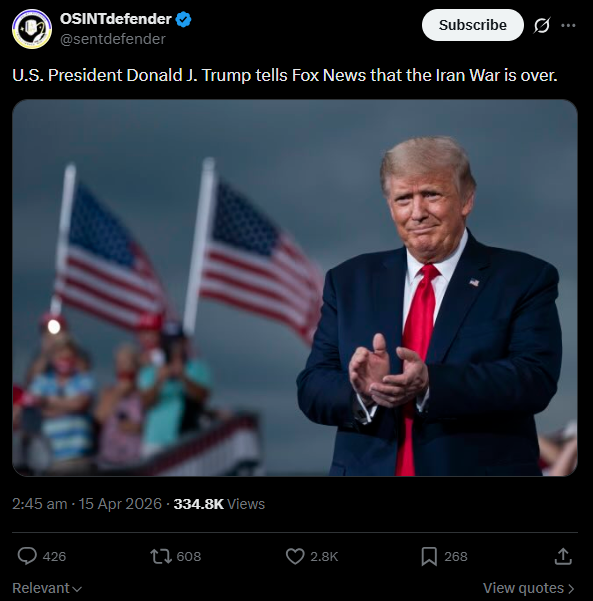This screenshot has height=601, width=593.
Task: Like the post with the heart icon
Action: tap(295, 557)
